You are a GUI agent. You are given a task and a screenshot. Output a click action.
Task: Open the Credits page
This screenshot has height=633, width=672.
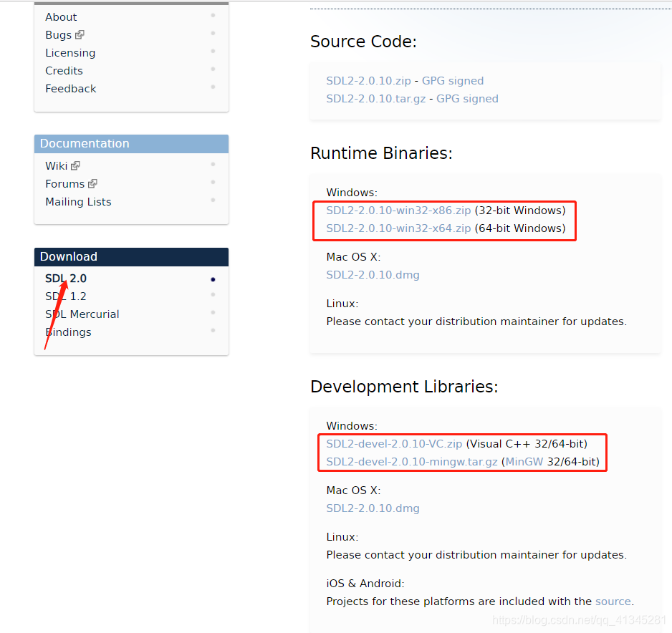click(64, 71)
